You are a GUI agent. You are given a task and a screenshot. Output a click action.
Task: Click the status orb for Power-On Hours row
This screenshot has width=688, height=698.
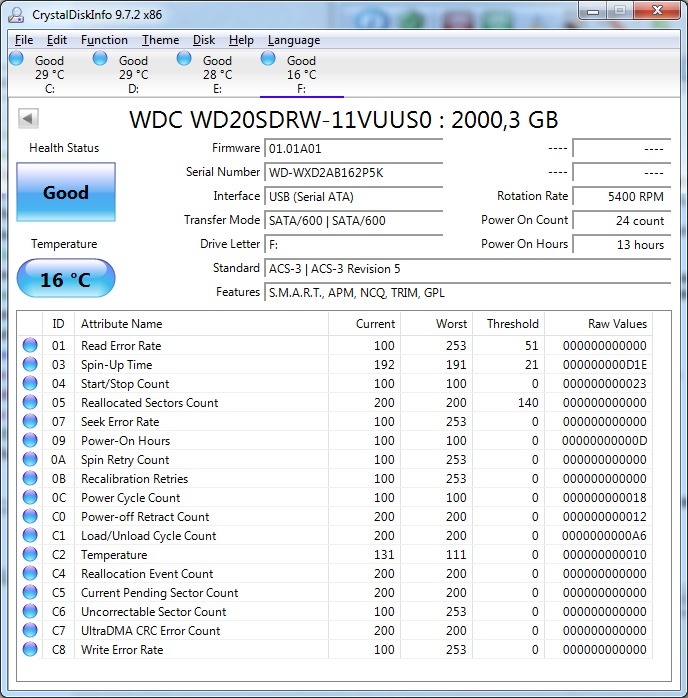pos(30,440)
